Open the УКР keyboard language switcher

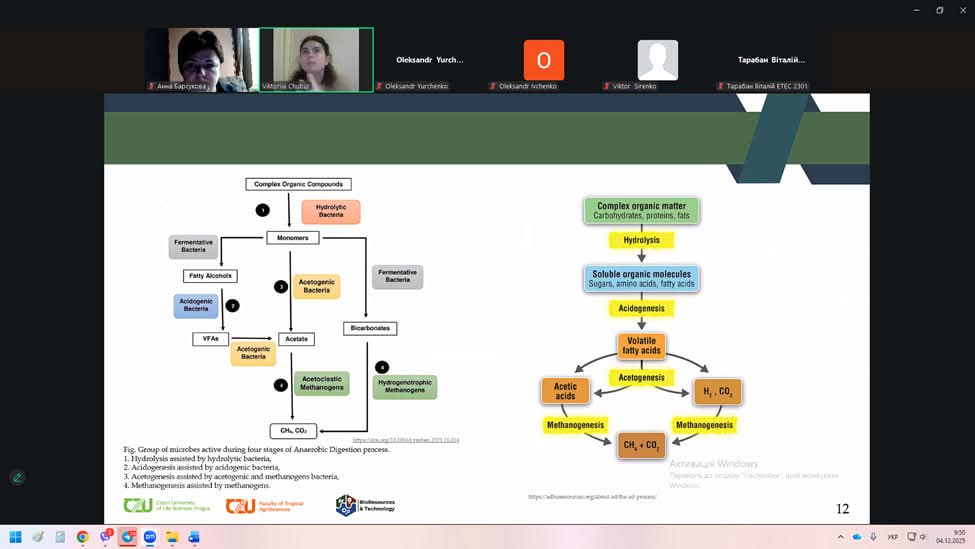click(892, 537)
